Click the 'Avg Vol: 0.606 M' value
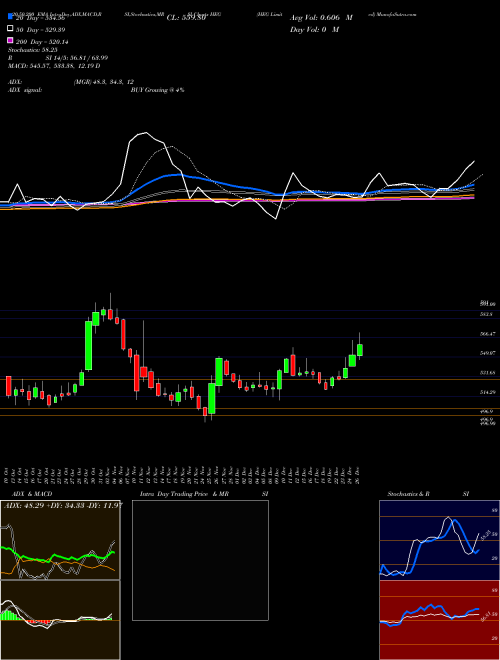 click(x=321, y=18)
